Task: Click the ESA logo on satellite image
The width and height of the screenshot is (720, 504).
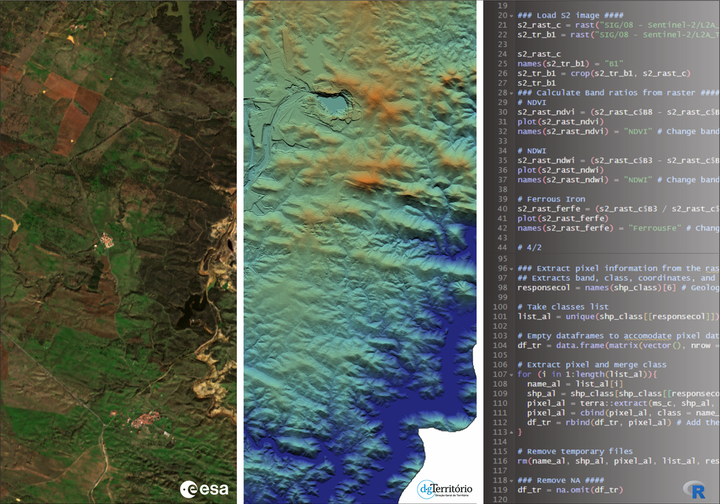Action: pos(203,489)
